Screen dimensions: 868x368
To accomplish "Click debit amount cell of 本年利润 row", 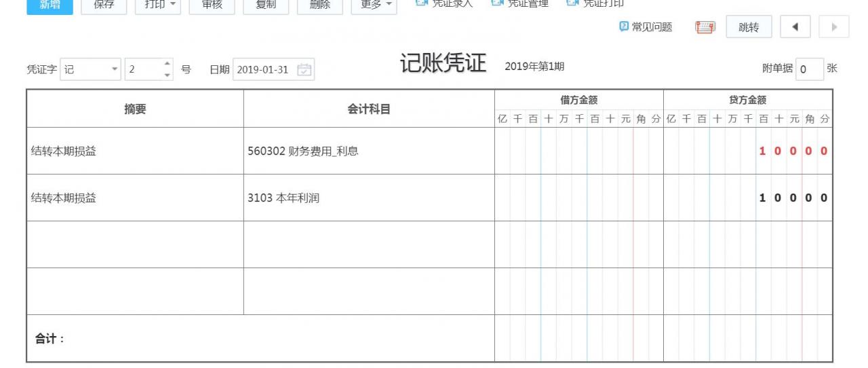I will tap(579, 198).
